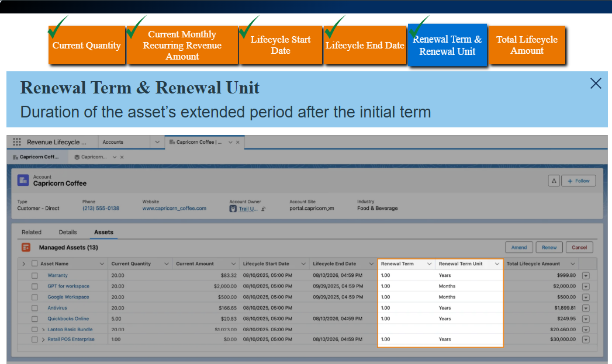This screenshot has height=364, width=612.
Task: Select the Total Lifecycle Amount orange tile
Action: pos(527,45)
